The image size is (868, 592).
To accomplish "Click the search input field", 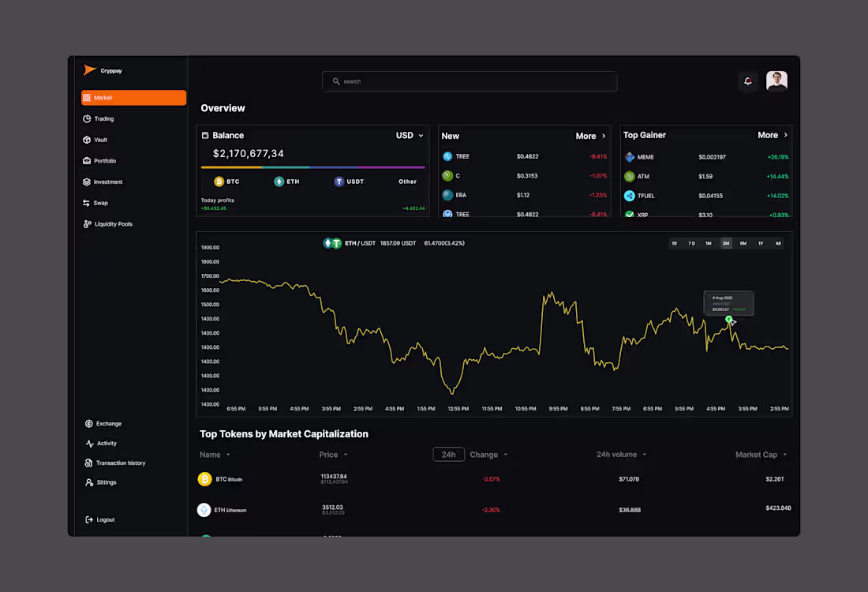I will 470,81.
